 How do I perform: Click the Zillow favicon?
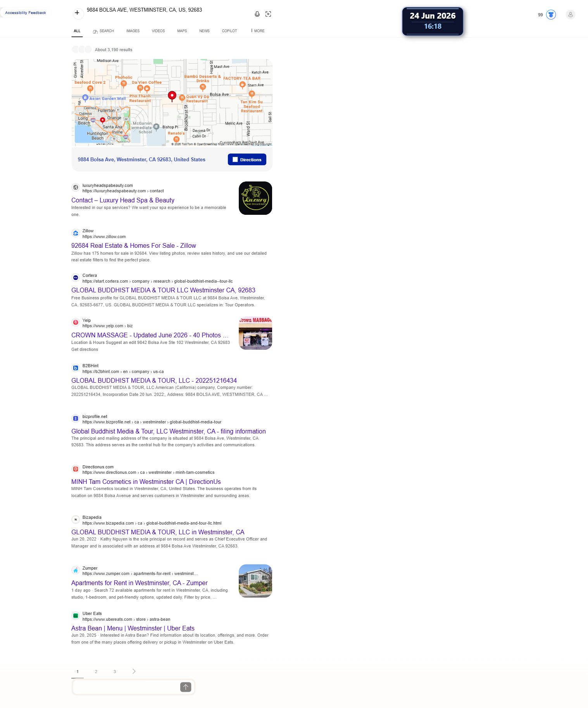click(x=76, y=233)
